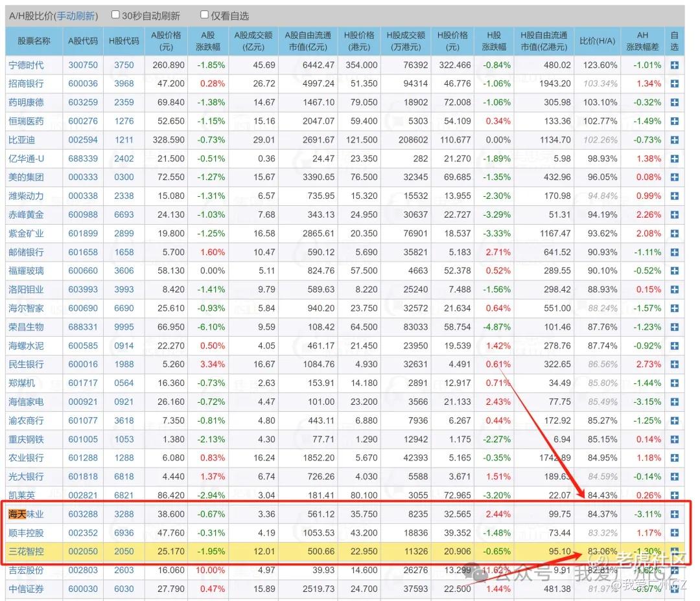Open 三花智控 stock name link

[x=27, y=552]
